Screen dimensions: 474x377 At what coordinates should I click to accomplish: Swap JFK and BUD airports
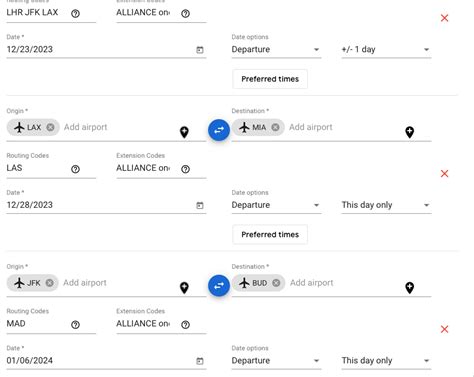tap(219, 286)
